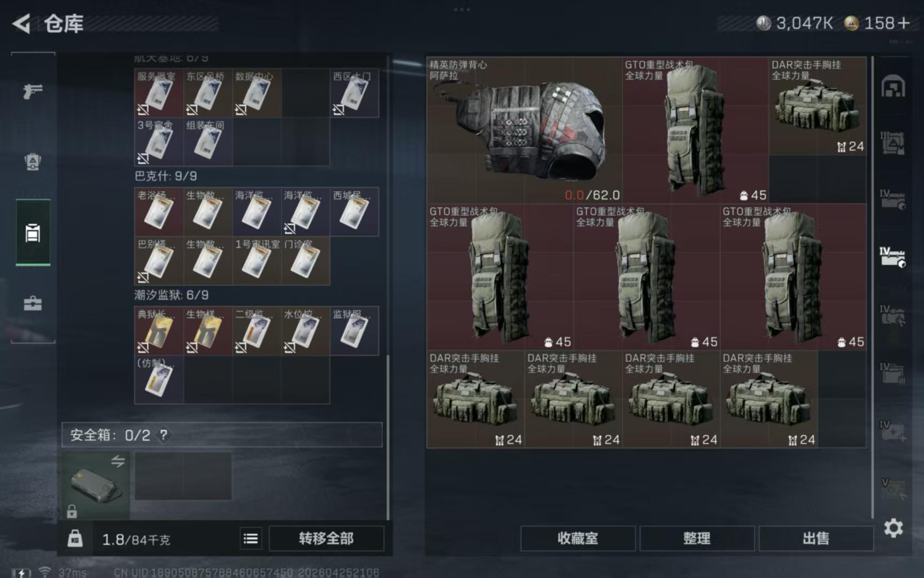The width and height of the screenshot is (924, 578).
Task: Click the 转移全部 button
Action: click(x=326, y=538)
